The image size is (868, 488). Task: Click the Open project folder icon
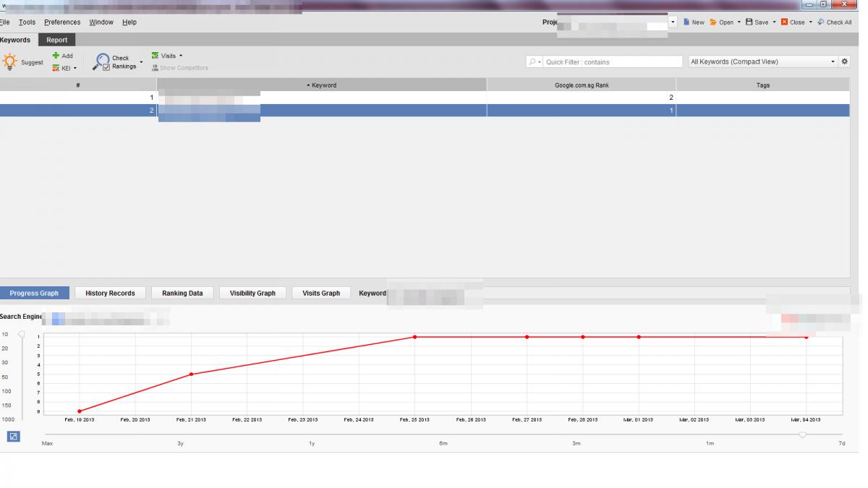(x=713, y=22)
